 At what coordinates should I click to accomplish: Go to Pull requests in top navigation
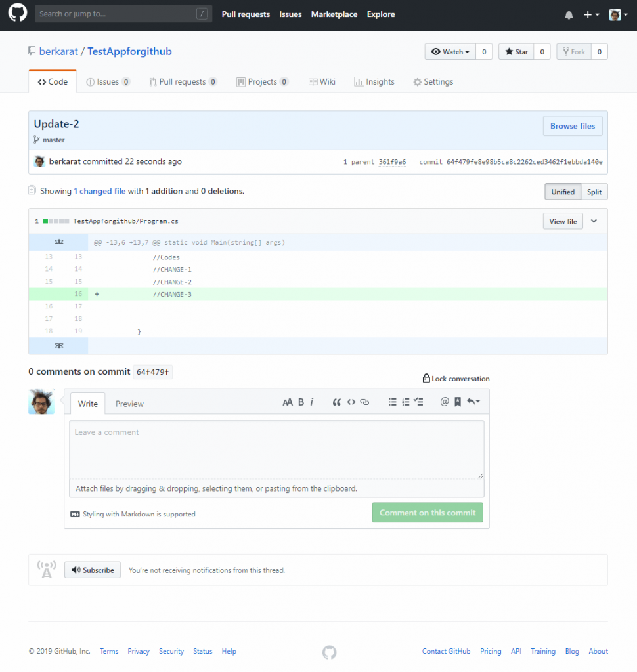click(246, 14)
